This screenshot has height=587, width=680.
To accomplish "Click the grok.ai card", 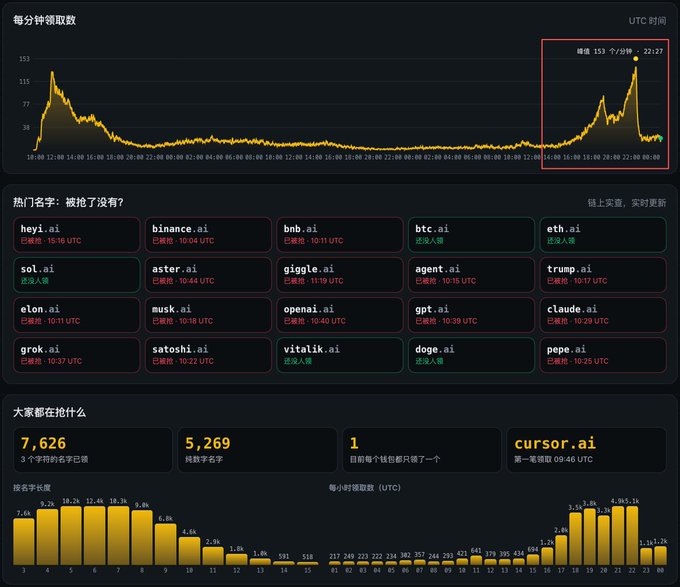I will coord(76,355).
